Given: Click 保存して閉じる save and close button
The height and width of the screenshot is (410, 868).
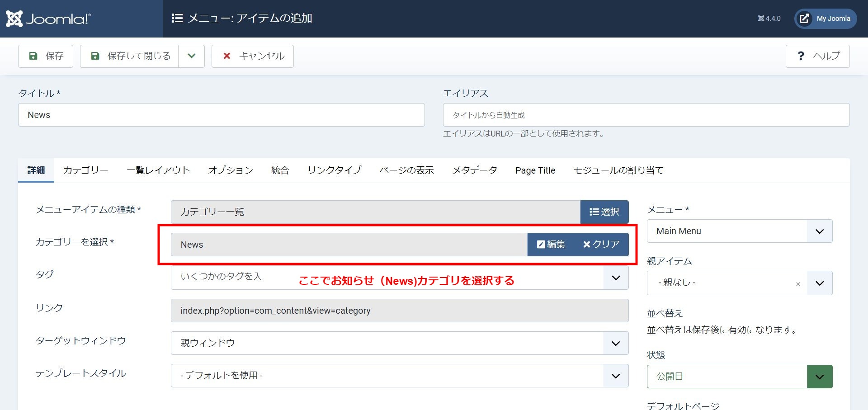Looking at the screenshot, I should point(130,56).
